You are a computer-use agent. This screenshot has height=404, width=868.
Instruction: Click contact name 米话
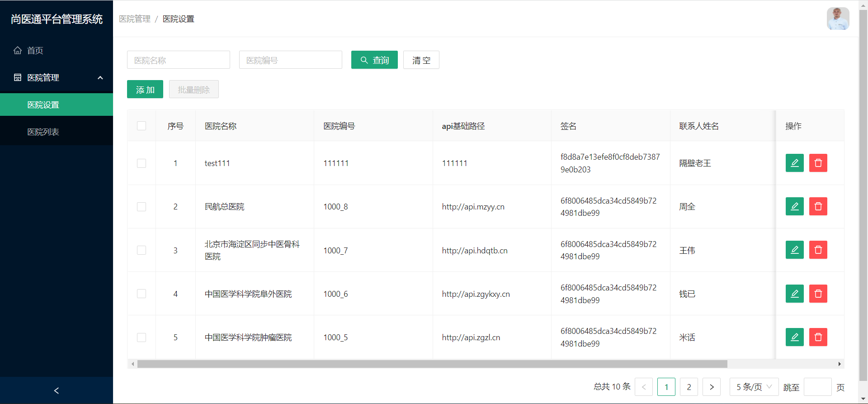(x=687, y=337)
